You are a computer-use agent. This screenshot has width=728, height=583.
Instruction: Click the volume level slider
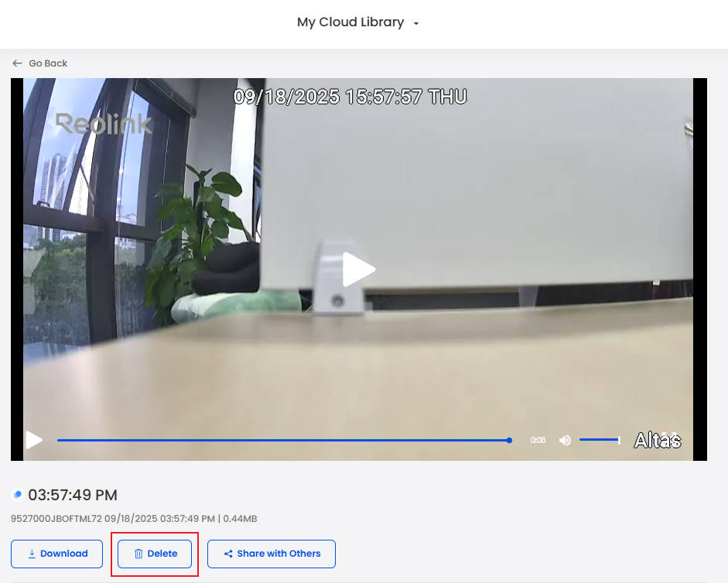[600, 440]
